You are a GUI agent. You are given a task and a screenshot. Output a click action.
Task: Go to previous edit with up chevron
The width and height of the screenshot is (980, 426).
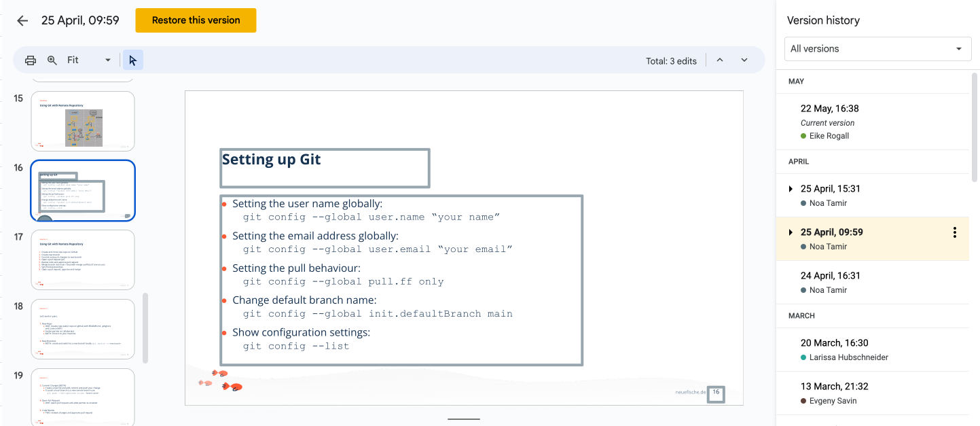coord(720,60)
